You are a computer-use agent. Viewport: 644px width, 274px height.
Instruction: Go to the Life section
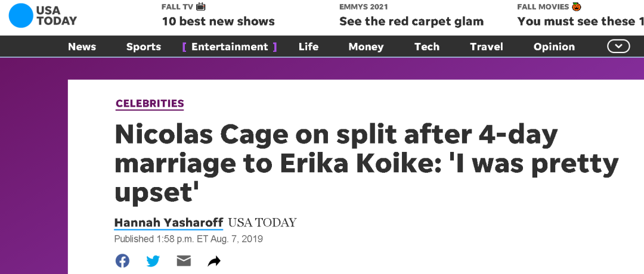(308, 47)
